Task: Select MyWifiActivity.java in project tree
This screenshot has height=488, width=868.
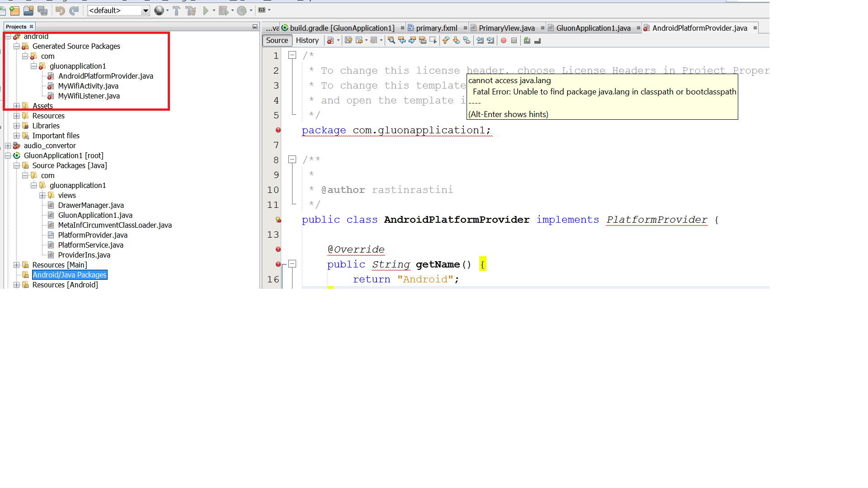Action: (88, 86)
